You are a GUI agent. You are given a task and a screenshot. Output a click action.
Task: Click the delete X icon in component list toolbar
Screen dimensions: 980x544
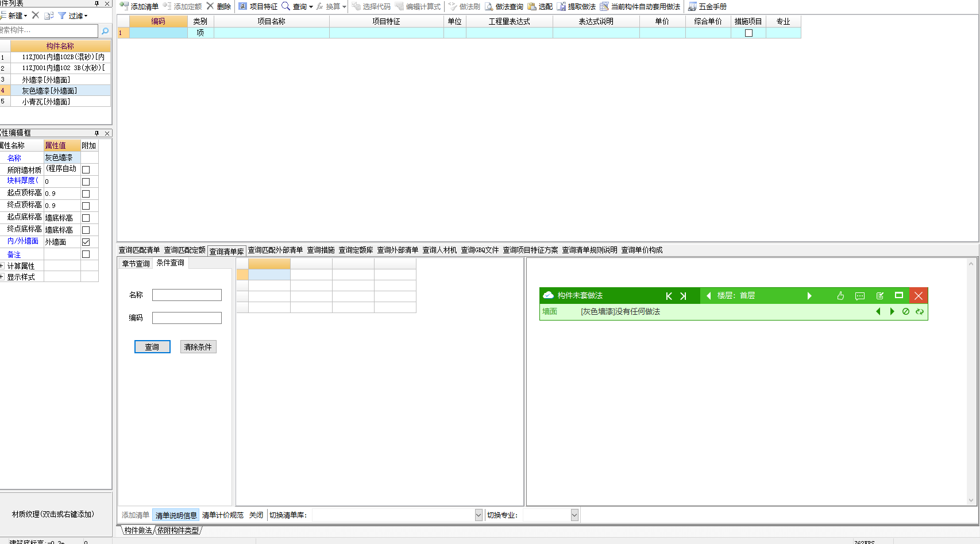pos(36,16)
